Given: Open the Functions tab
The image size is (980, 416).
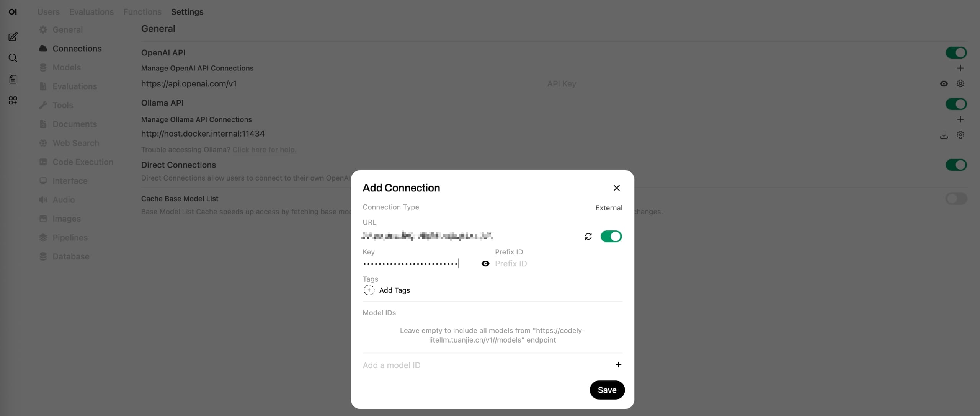Looking at the screenshot, I should [142, 12].
